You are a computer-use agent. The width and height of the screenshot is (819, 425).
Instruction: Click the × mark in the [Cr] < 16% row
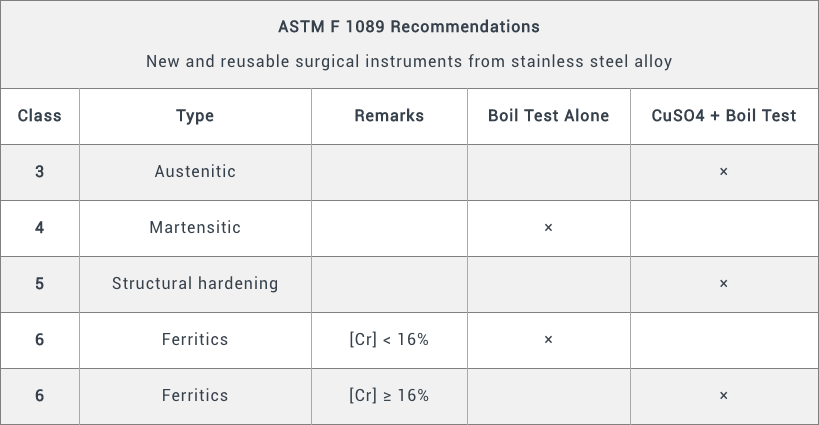point(548,340)
